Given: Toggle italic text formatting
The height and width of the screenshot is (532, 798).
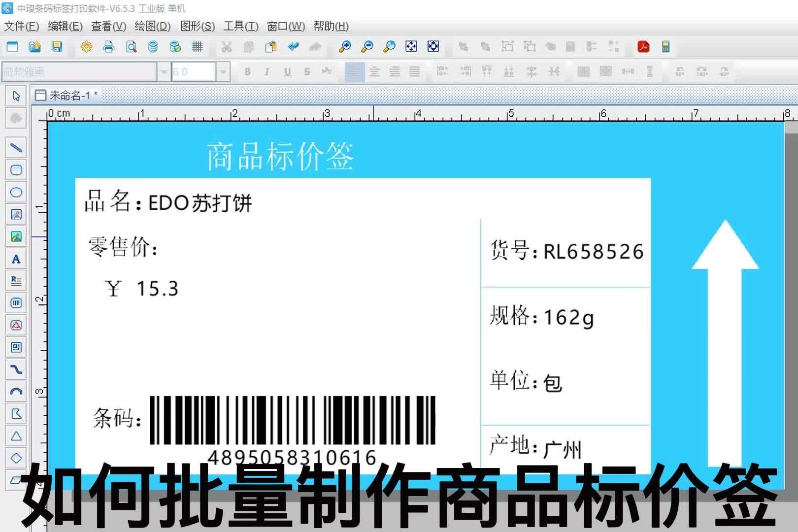Looking at the screenshot, I should tap(266, 71).
